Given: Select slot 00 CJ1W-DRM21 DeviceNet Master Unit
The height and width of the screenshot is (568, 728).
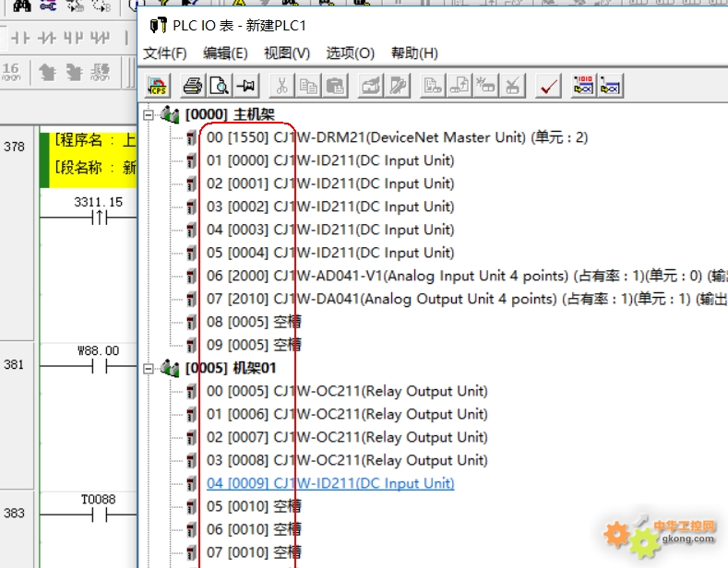Looking at the screenshot, I should (397, 137).
